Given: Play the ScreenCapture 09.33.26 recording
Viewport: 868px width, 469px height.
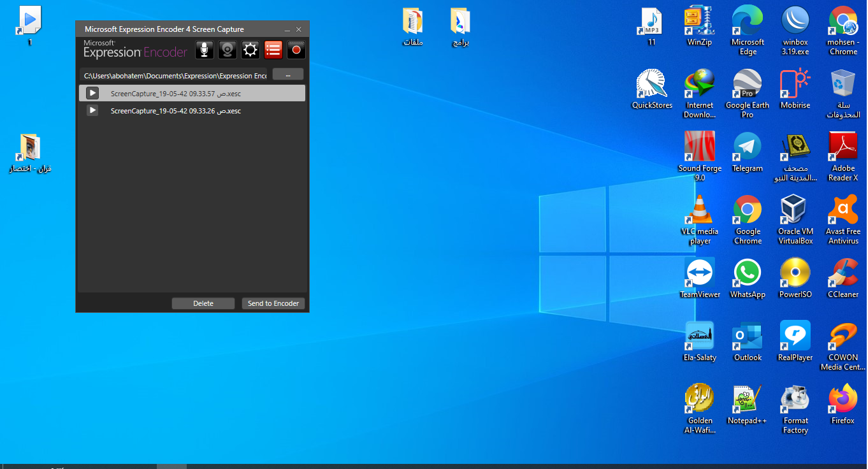Looking at the screenshot, I should point(92,110).
